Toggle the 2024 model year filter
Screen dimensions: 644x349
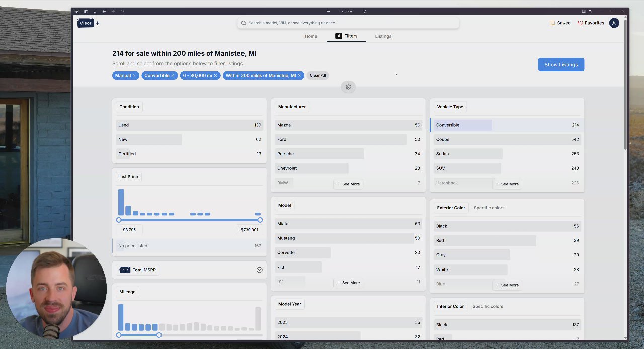[348, 336]
